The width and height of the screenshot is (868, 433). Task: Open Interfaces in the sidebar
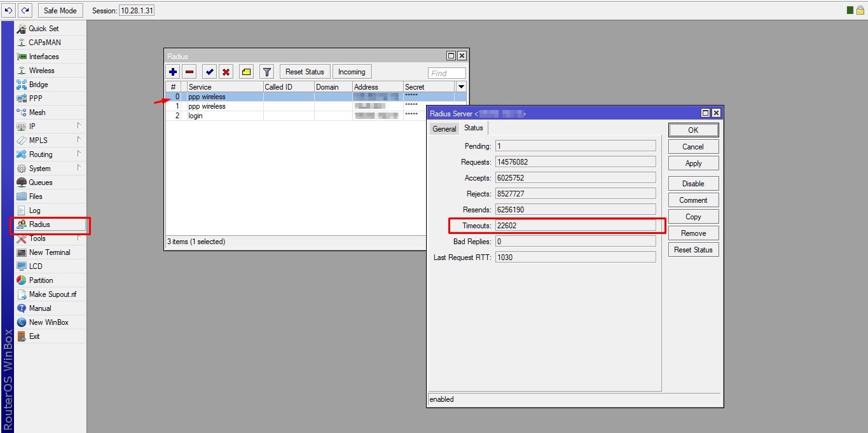click(x=50, y=57)
